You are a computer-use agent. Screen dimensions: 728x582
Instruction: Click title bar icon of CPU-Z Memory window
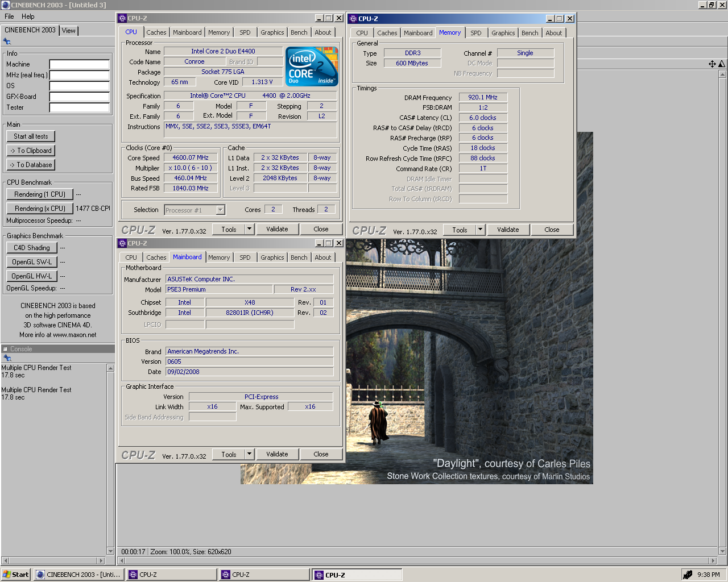coord(353,19)
